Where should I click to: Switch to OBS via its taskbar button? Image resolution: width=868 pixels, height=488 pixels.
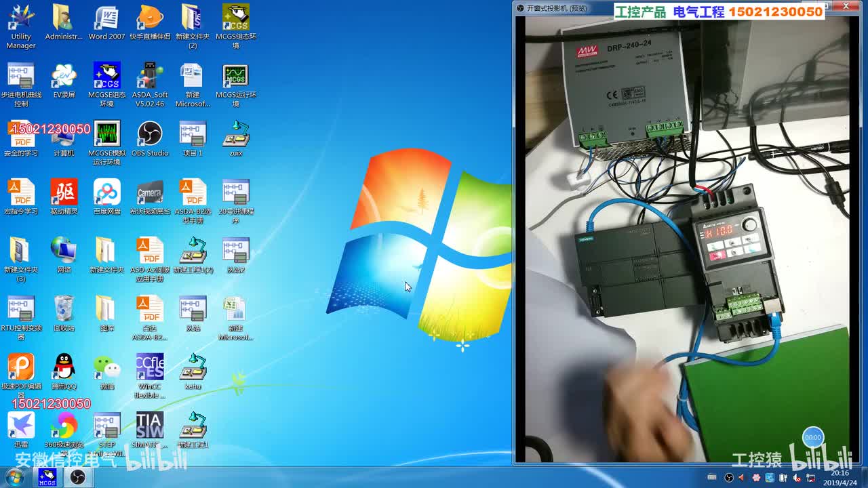pyautogui.click(x=78, y=477)
